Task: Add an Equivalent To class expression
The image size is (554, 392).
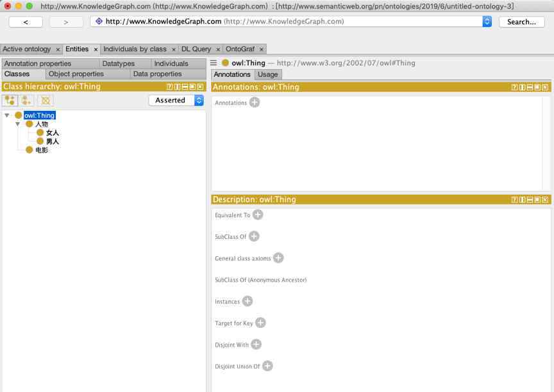Action: coord(258,215)
